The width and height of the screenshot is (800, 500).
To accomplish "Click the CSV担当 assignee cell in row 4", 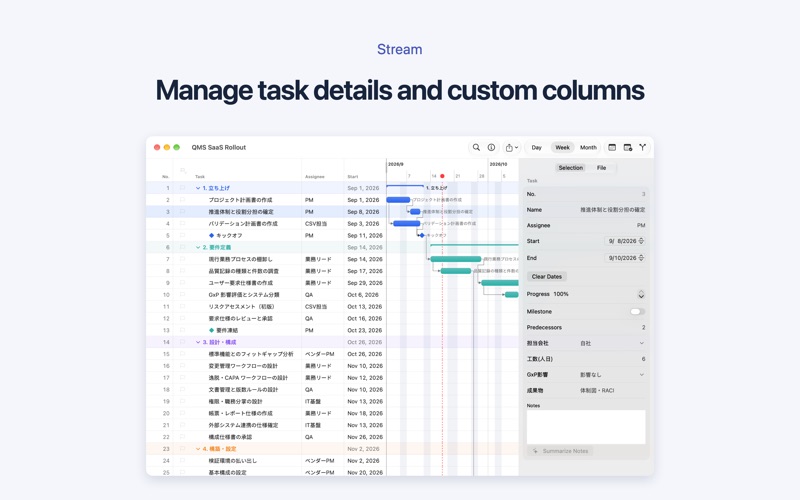I will [316, 223].
